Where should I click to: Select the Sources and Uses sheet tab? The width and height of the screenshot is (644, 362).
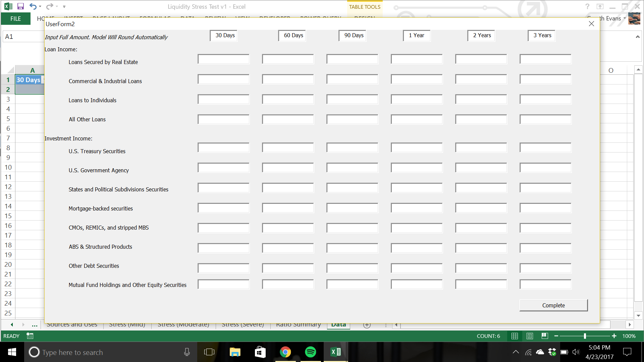click(72, 324)
